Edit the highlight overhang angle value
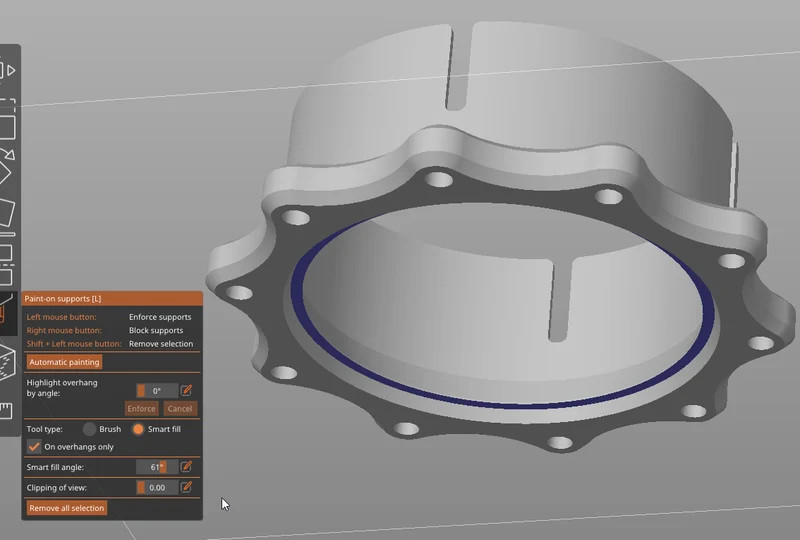Image resolution: width=800 pixels, height=540 pixels. [186, 390]
